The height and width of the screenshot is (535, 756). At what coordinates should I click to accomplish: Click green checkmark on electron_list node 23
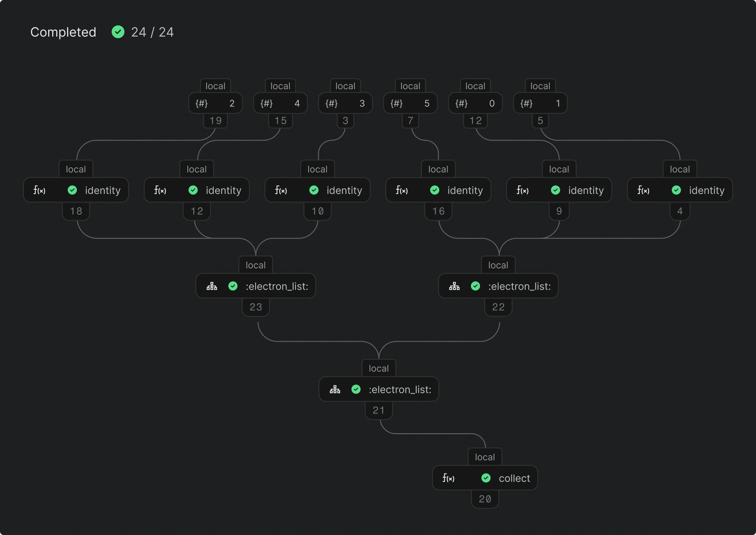pos(233,286)
